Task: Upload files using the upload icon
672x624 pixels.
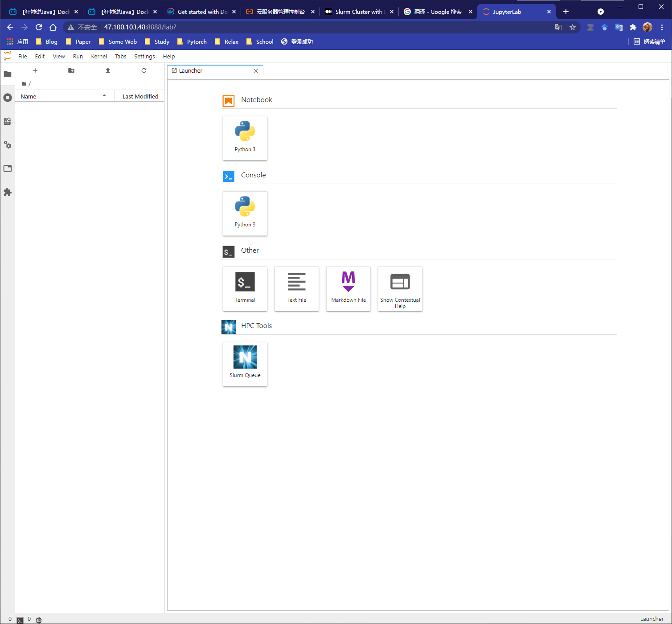Action: pyautogui.click(x=107, y=70)
